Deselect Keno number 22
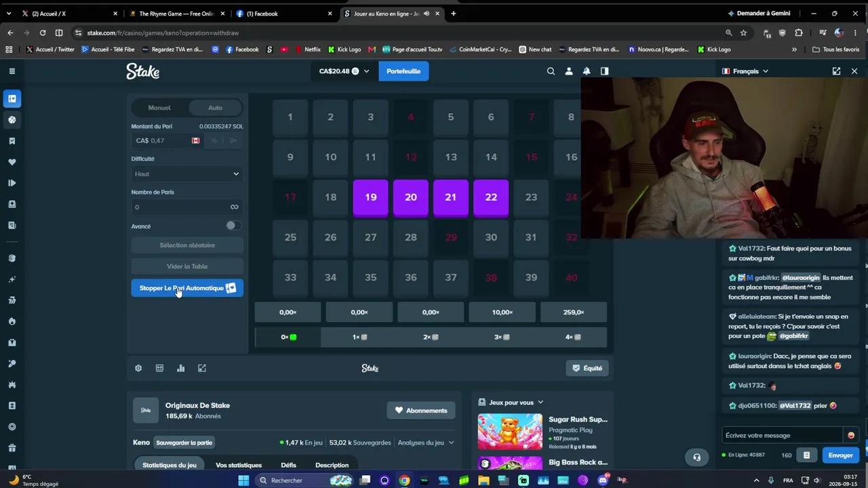868x488 pixels. click(x=491, y=197)
